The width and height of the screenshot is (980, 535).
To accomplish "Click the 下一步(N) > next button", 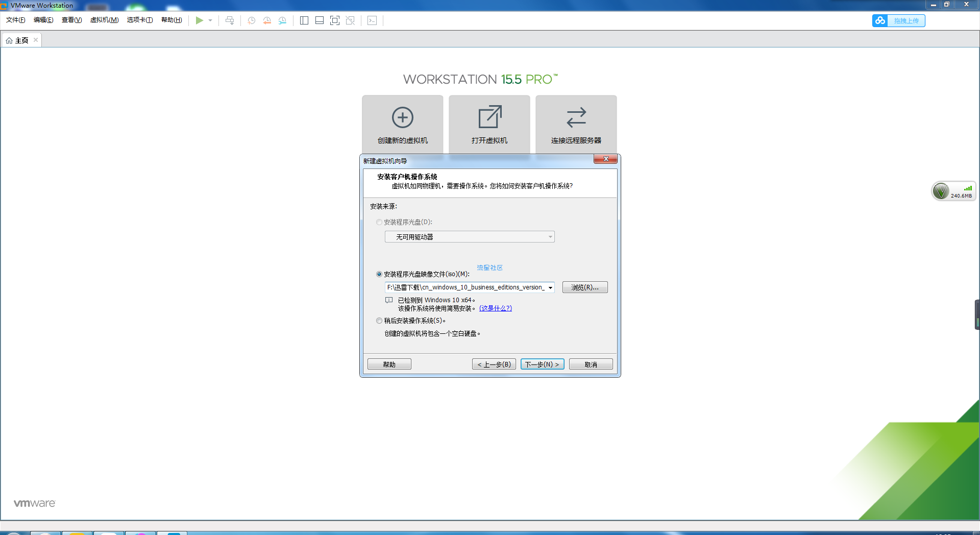I will [x=543, y=364].
